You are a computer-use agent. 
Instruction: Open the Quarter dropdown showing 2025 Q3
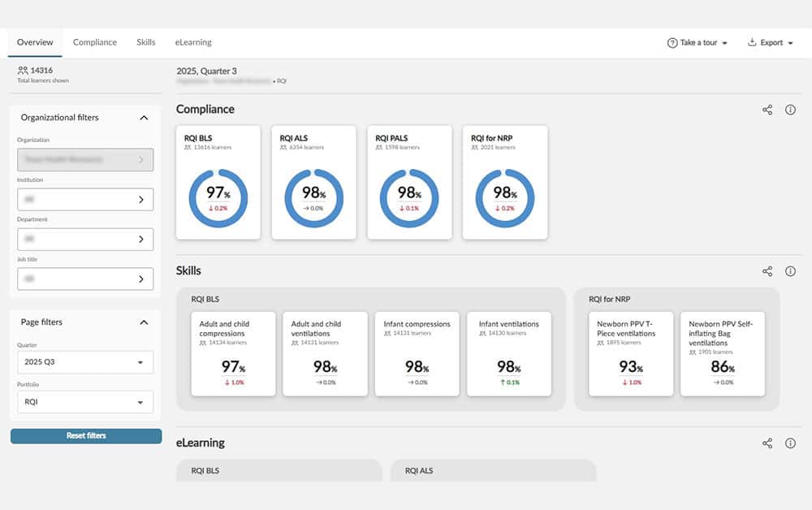pos(85,362)
